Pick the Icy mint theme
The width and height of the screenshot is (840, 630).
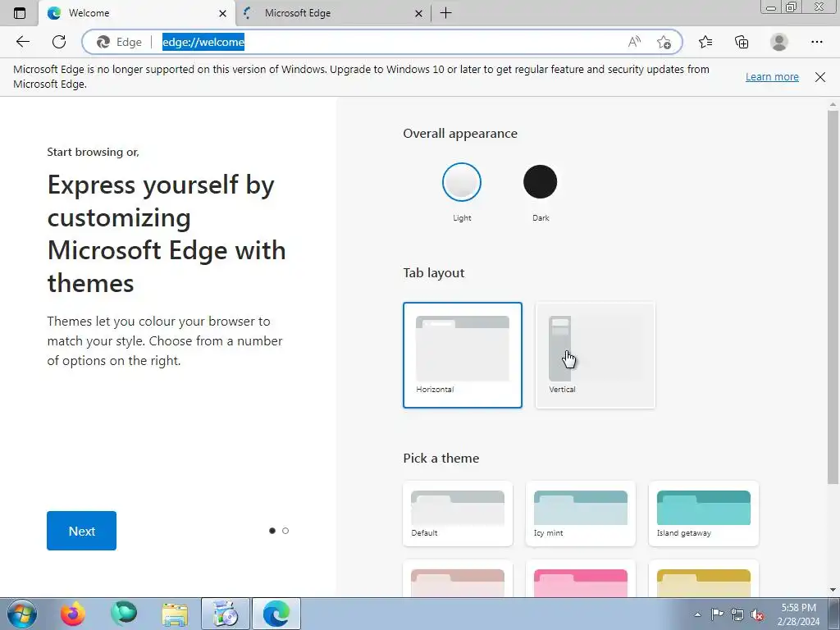click(581, 514)
